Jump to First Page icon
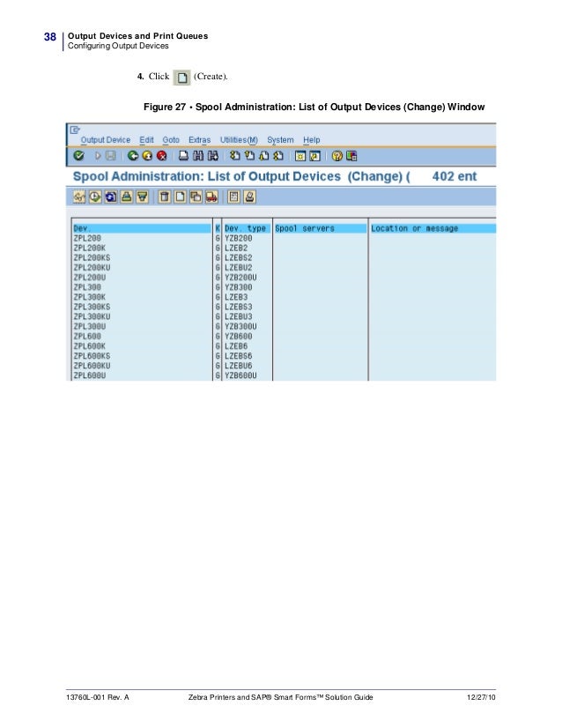Viewport: 562px width, 728px height. 235,156
